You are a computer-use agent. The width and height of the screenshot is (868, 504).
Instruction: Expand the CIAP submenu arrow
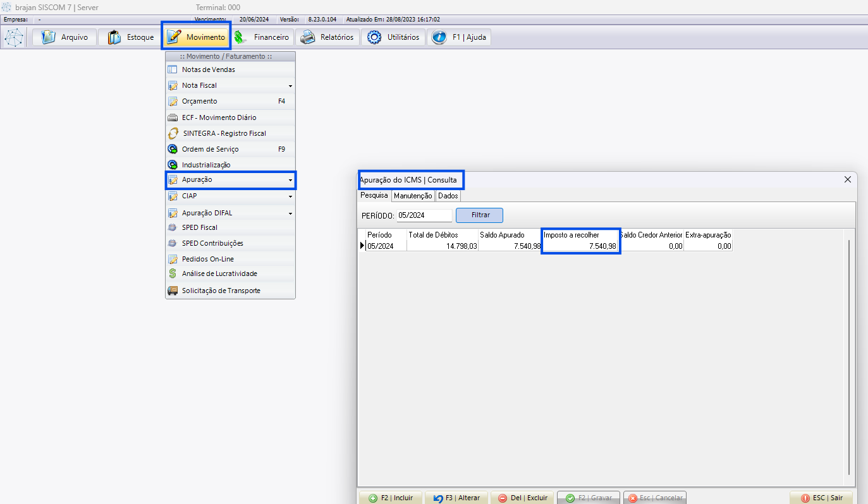pos(290,196)
